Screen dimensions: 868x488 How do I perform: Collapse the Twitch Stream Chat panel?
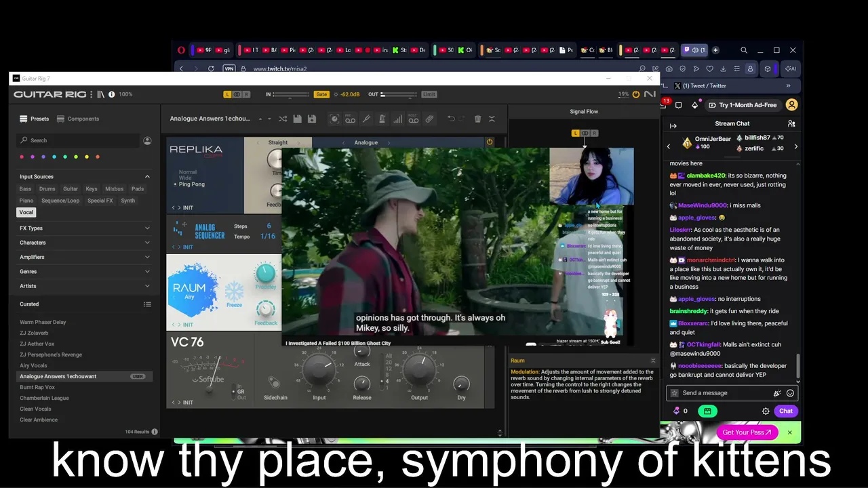[x=673, y=125]
